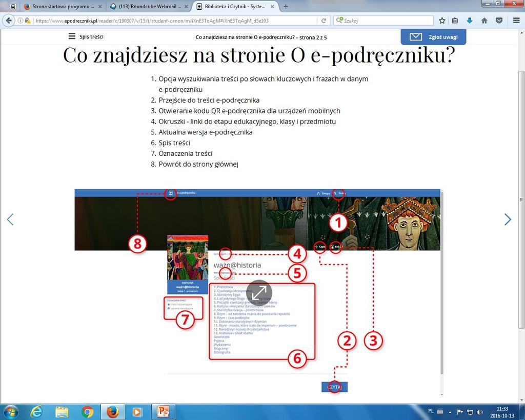525x420 pixels.
Task: Click the page vertical scrollbar
Action: (521, 199)
